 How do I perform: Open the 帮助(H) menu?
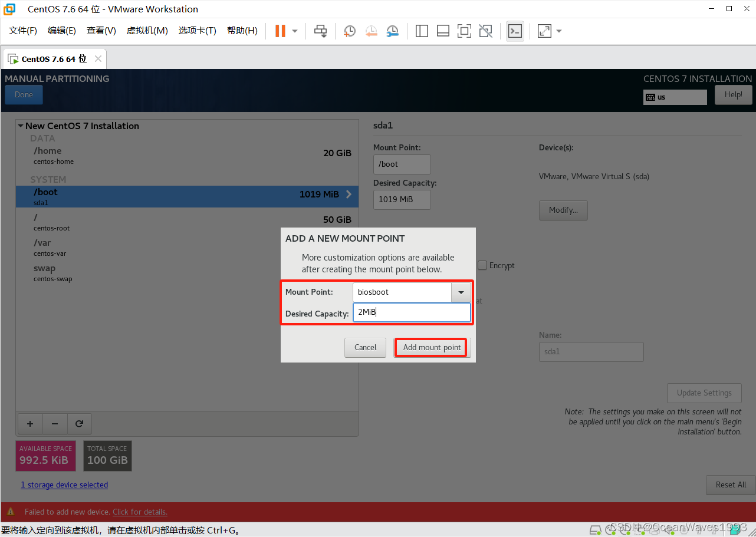point(242,31)
